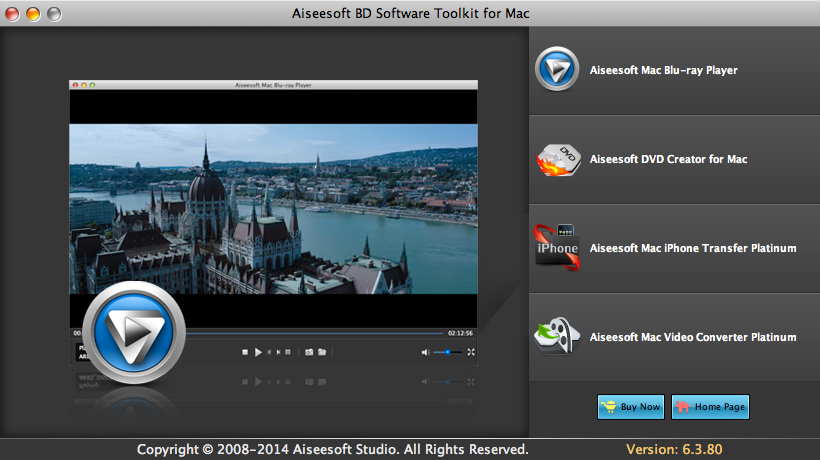Close the toolkit window with red button
Screen dimensions: 820x460
[x=12, y=14]
